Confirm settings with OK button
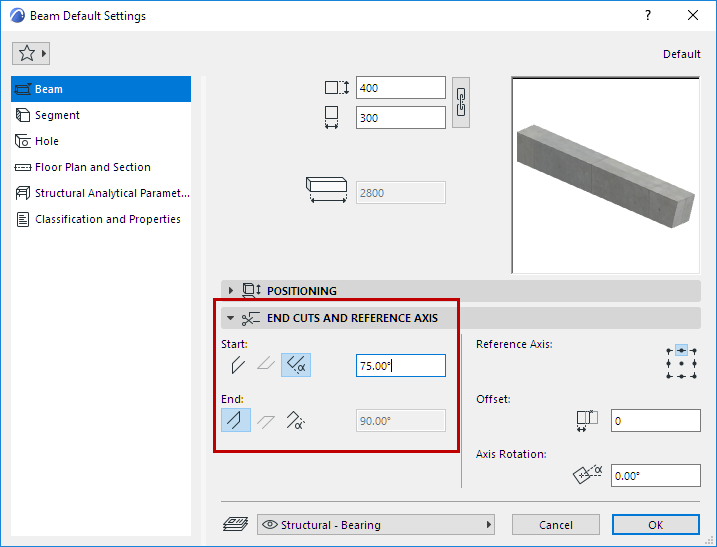Screen dimensions: 717x547 (656, 525)
